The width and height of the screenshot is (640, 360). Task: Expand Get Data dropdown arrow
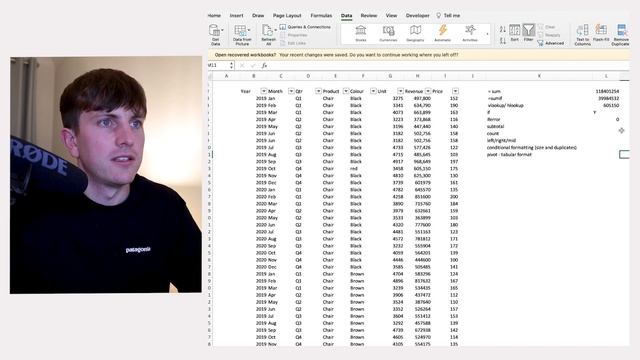[222, 30]
